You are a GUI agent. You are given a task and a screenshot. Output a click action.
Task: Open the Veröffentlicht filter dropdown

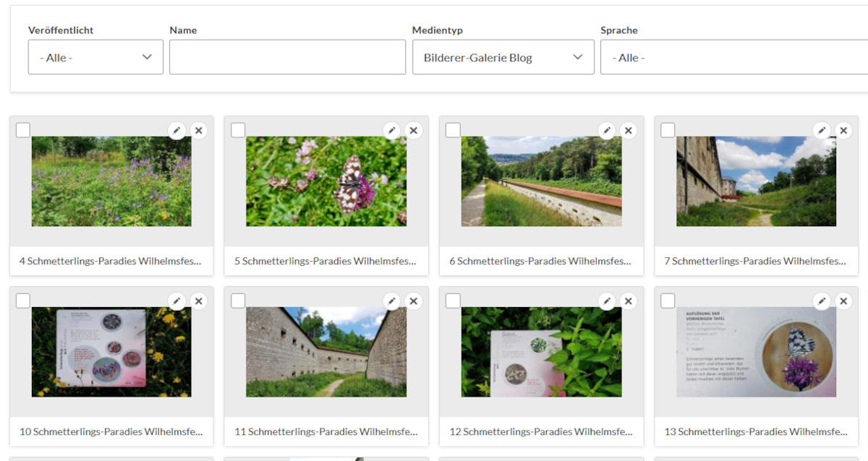[95, 56]
